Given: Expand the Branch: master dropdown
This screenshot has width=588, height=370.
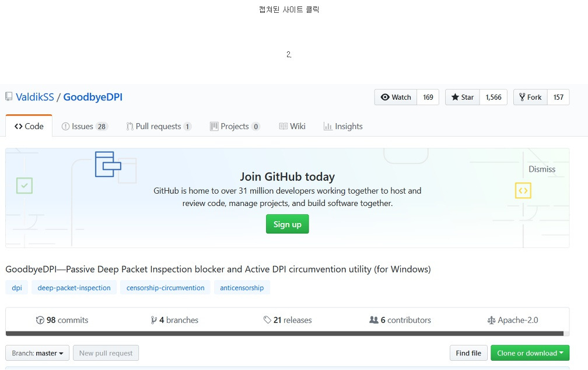Looking at the screenshot, I should tap(37, 353).
